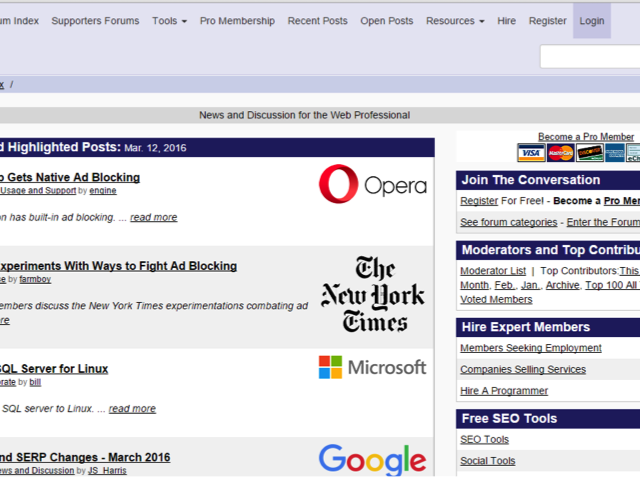Click Enter the Forum link
The height and width of the screenshot is (477, 640).
pos(603,222)
